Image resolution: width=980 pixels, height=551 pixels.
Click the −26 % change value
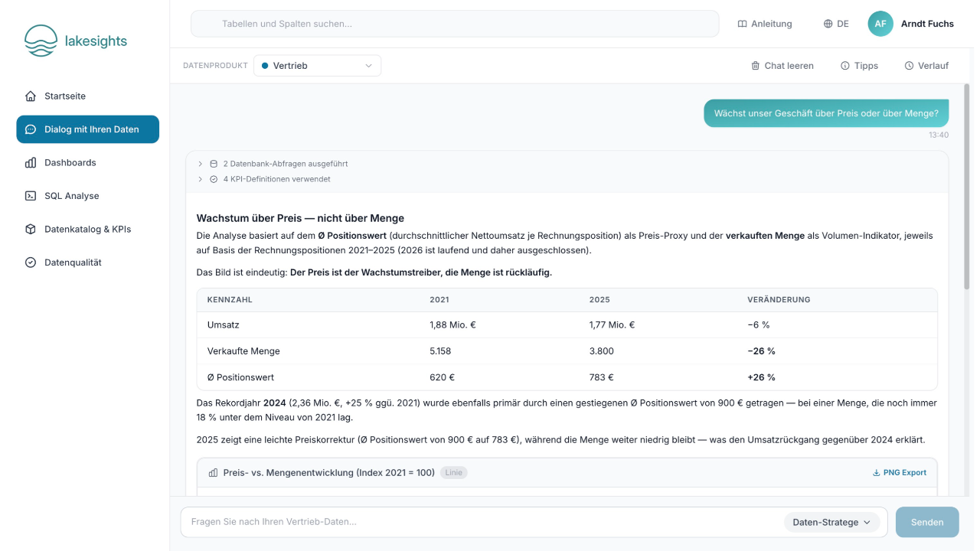click(x=761, y=351)
